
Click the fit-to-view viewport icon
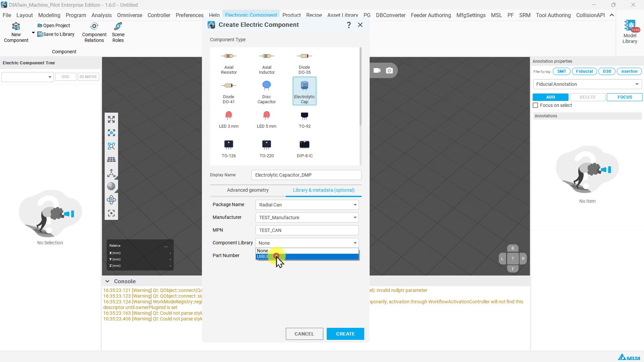111,119
